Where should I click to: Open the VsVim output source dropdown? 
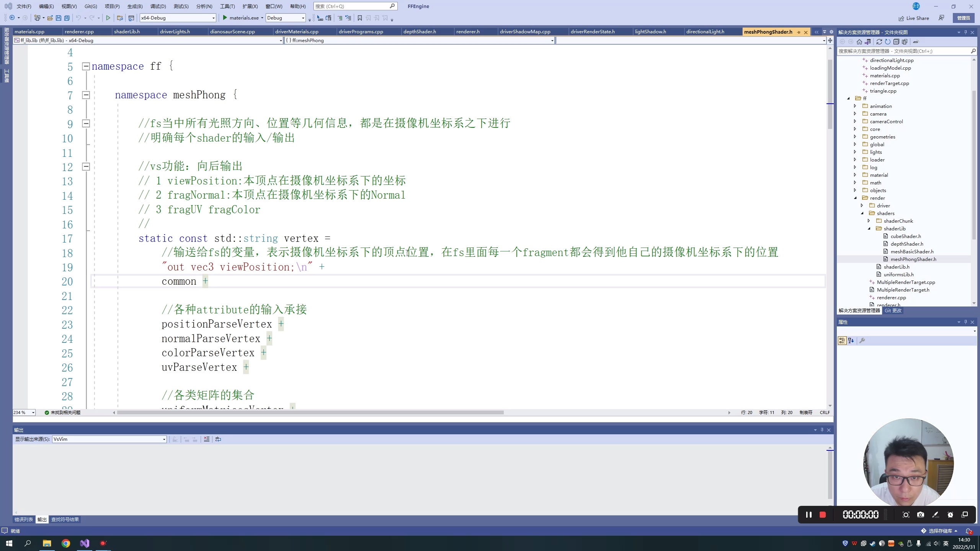164,439
